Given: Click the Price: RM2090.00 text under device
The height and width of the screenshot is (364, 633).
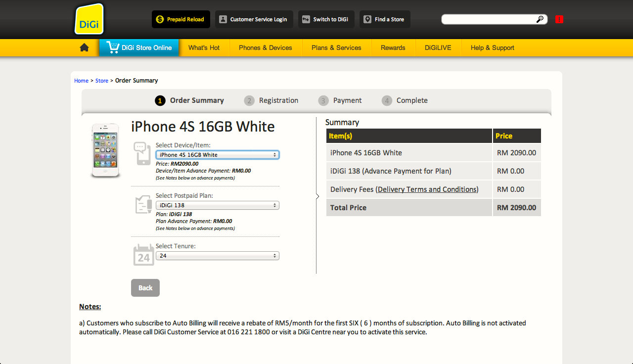Looking at the screenshot, I should [177, 164].
